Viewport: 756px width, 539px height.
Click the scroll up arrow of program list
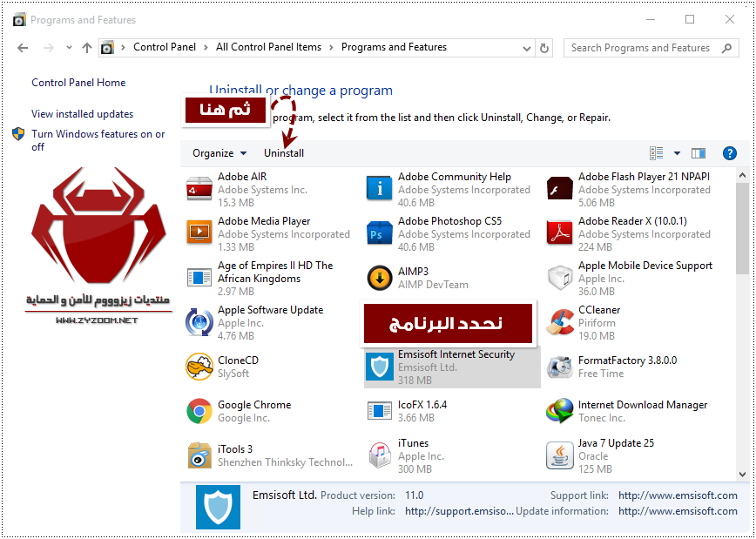click(742, 175)
